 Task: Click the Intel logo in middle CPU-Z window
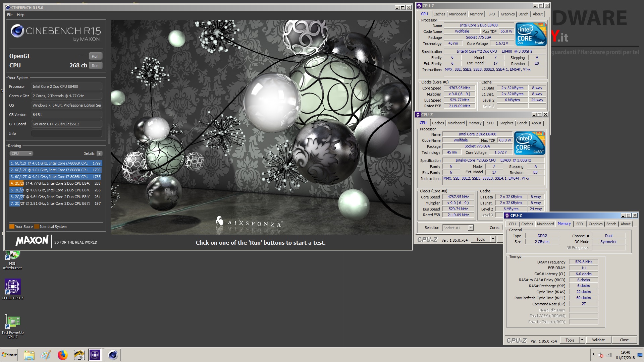[530, 143]
